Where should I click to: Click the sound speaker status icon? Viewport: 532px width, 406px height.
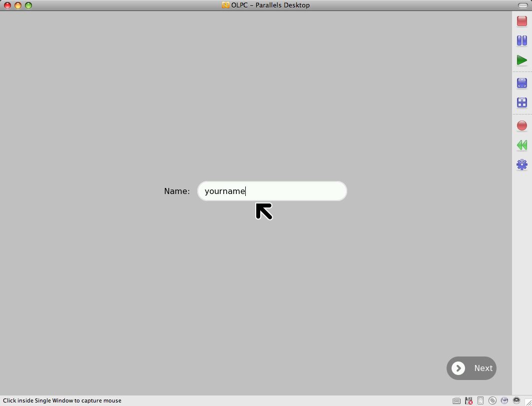tap(517, 400)
